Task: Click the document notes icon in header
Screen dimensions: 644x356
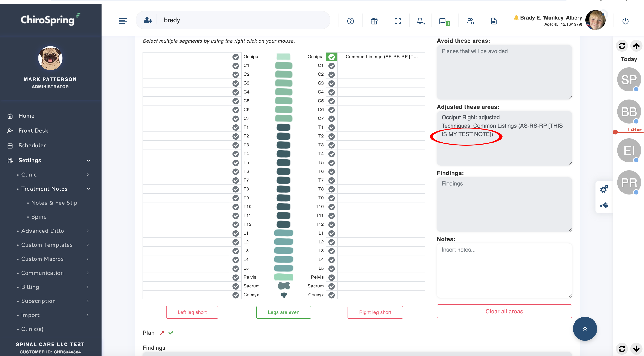Action: tap(494, 21)
